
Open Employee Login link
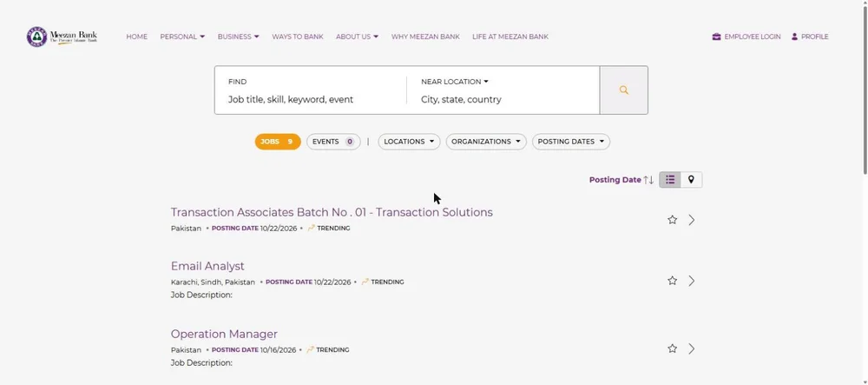[746, 37]
